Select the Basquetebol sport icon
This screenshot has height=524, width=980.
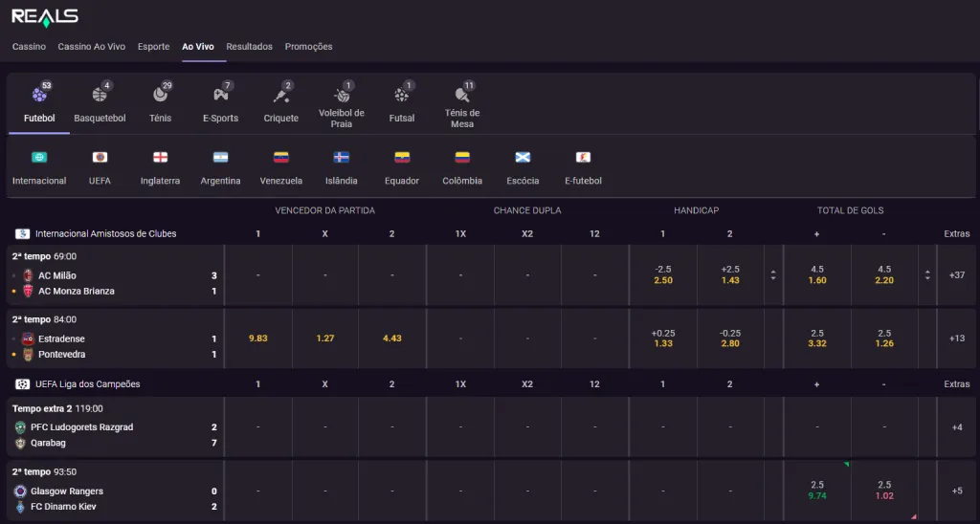(x=100, y=96)
